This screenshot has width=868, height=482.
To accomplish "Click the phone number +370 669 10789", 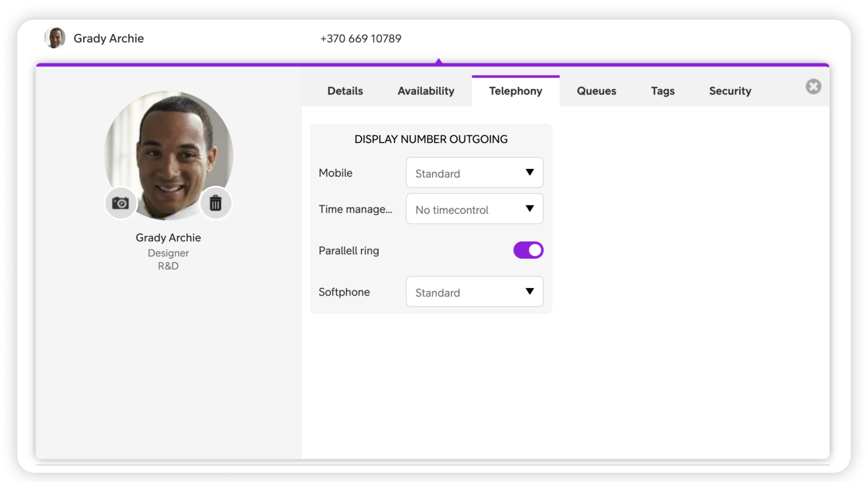I will tap(361, 38).
